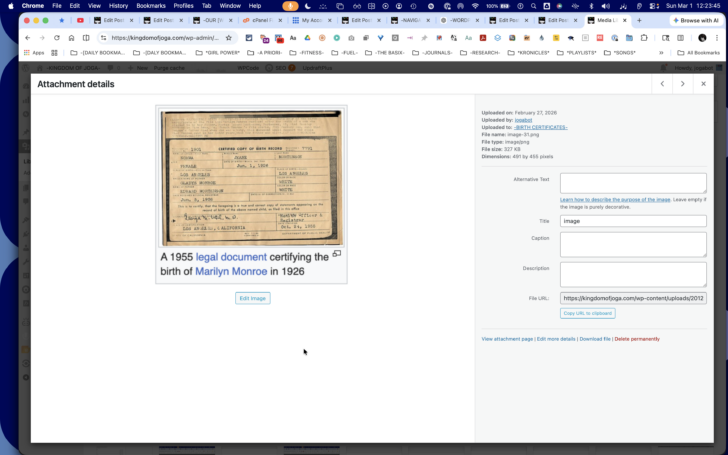This screenshot has width=728, height=455.
Task: Open the History menu in menu bar
Action: pyautogui.click(x=118, y=6)
